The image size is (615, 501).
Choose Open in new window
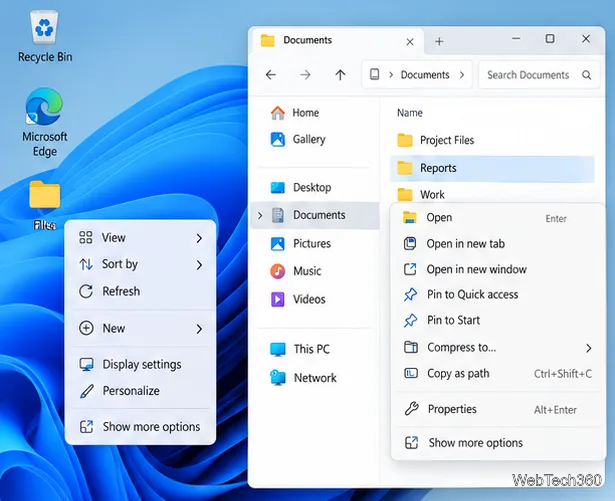pos(498,270)
